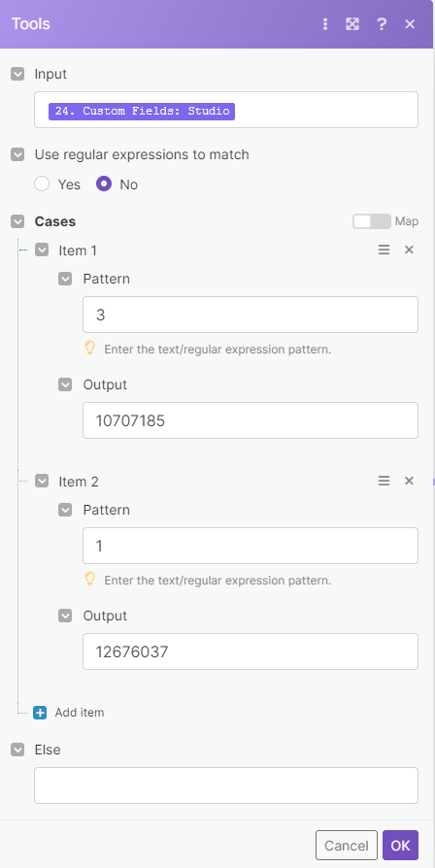
Task: Click the Item 1 Output field 10707185
Action: tap(251, 420)
